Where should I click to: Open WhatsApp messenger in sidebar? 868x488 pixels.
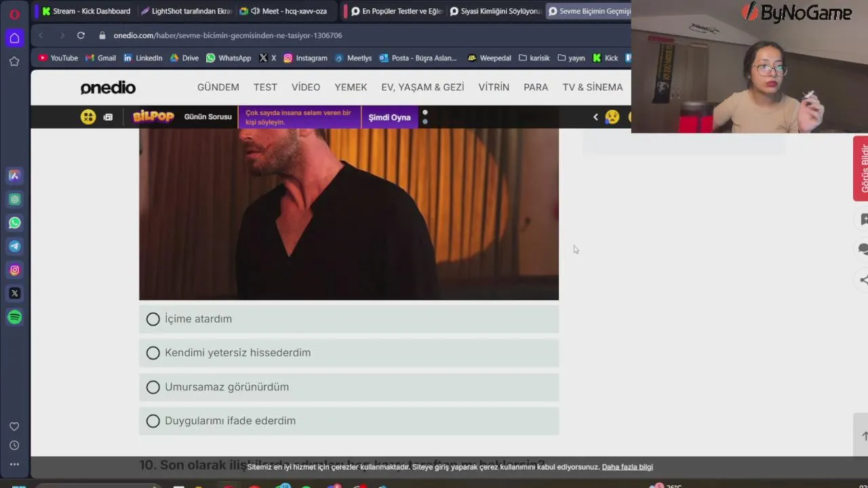pos(14,223)
